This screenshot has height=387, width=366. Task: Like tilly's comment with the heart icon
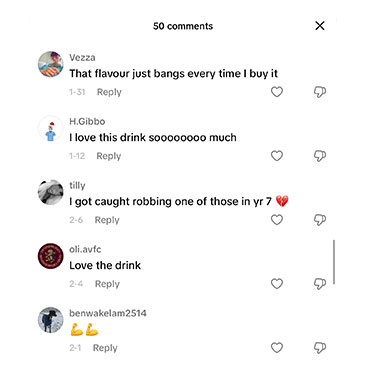coord(277,220)
